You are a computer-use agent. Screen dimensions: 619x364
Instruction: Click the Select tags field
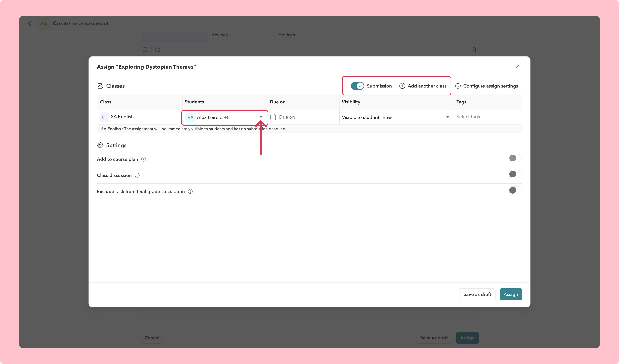tap(488, 117)
